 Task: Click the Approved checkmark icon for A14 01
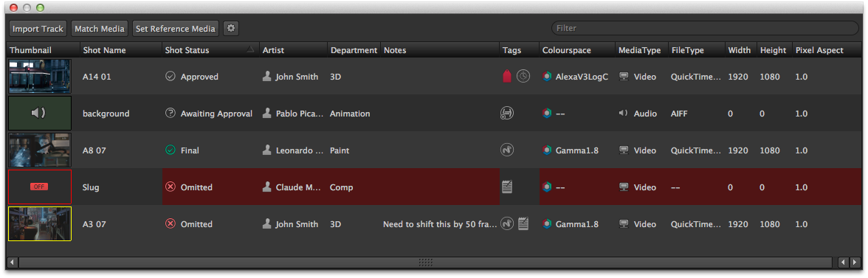coord(170,76)
